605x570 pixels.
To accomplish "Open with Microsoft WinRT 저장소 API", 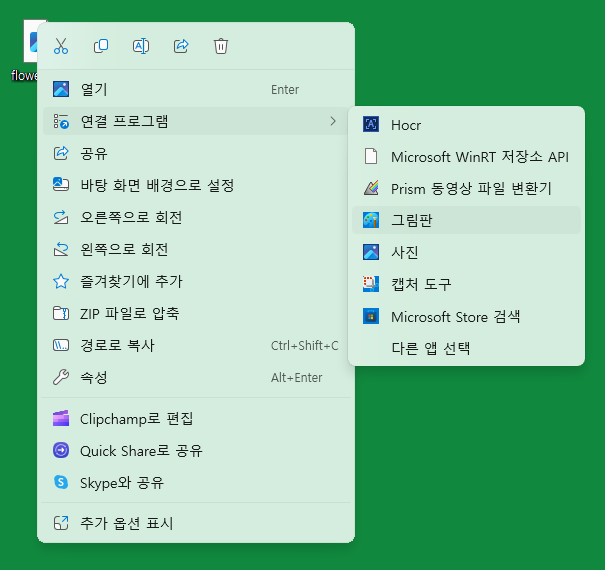I will (466, 156).
